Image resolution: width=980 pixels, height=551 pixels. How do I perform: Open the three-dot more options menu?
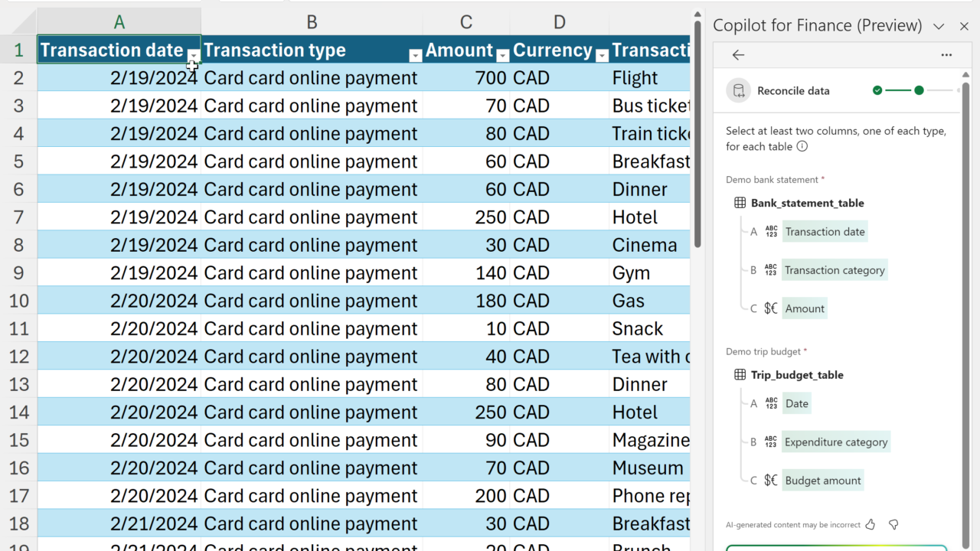[x=946, y=55]
